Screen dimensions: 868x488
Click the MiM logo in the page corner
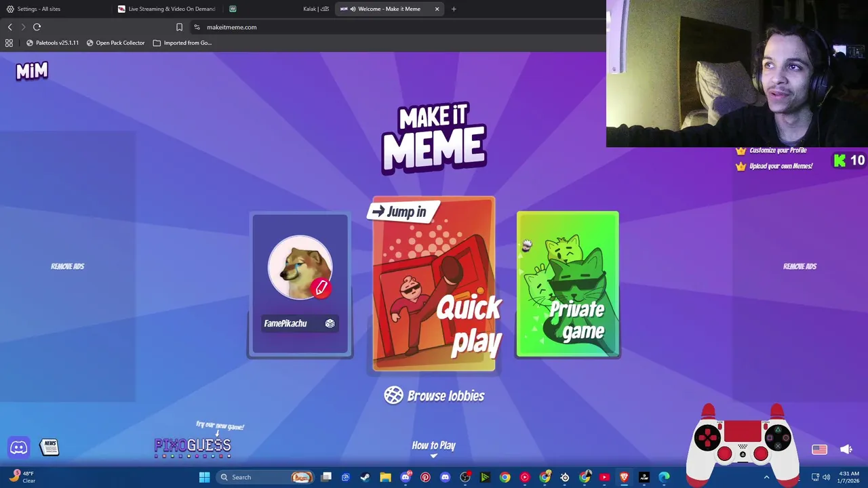(x=32, y=71)
